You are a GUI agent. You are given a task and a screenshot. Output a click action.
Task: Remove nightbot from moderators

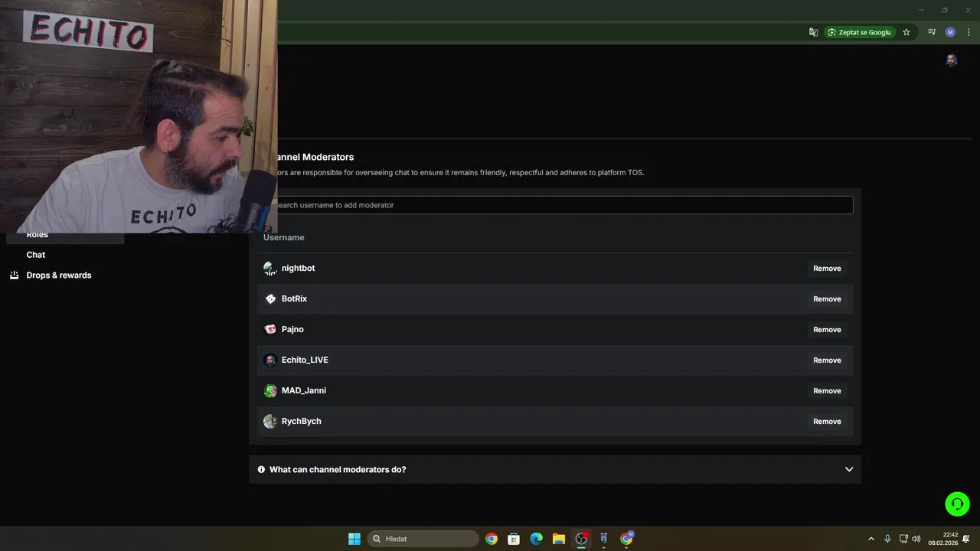[x=827, y=269]
